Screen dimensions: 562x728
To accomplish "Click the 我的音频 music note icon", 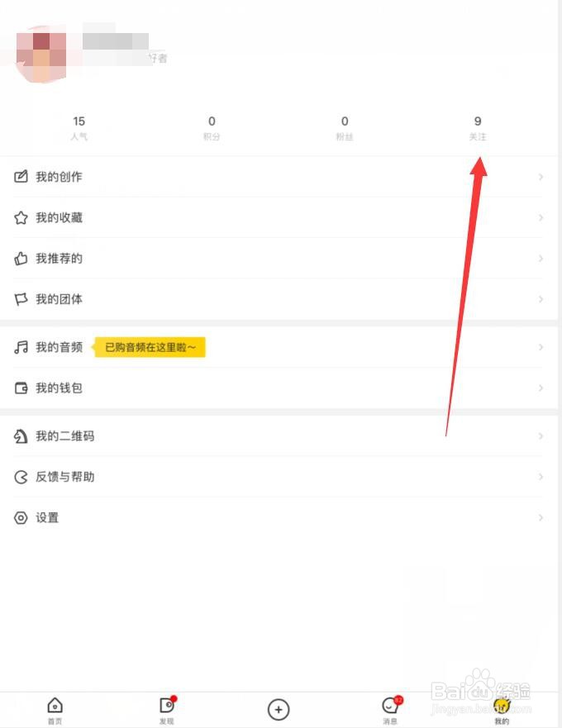I will pyautogui.click(x=21, y=348).
